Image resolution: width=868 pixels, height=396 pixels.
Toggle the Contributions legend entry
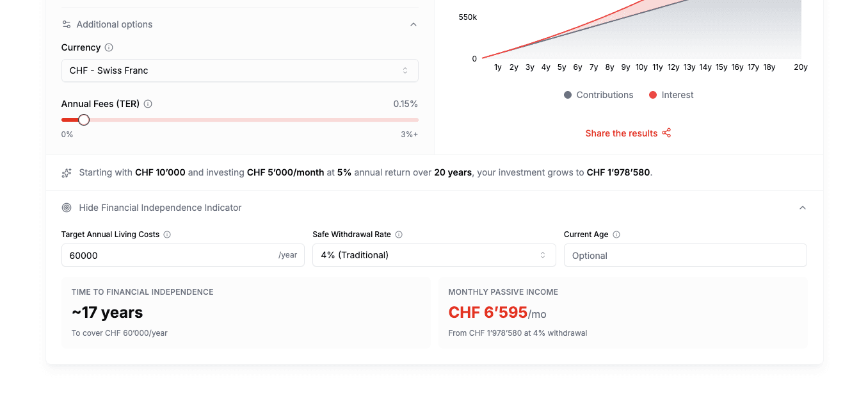[x=599, y=94]
